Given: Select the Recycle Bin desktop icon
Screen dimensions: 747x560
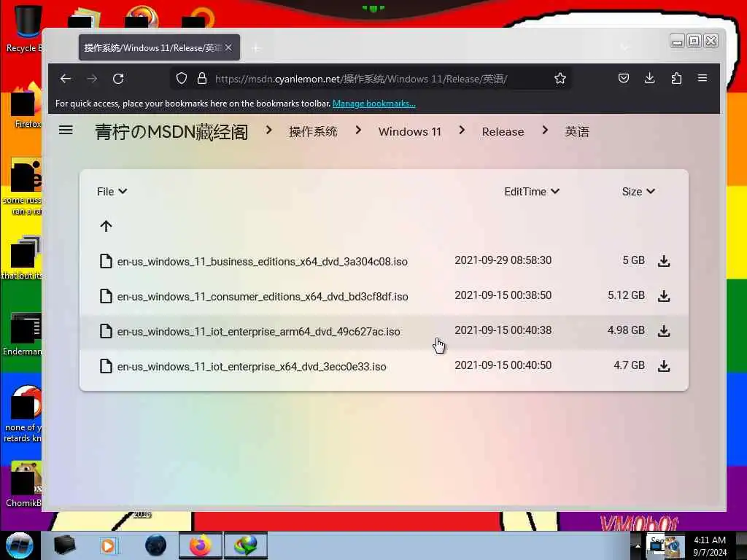Looking at the screenshot, I should coord(24,28).
